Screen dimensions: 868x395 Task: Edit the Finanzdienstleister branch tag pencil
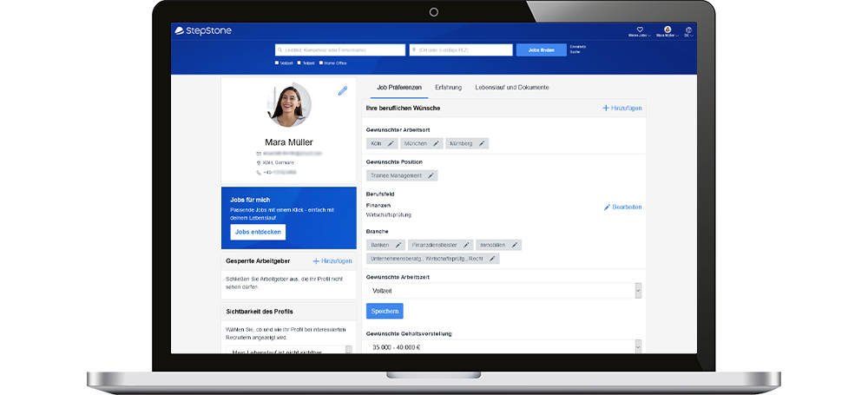(x=467, y=245)
